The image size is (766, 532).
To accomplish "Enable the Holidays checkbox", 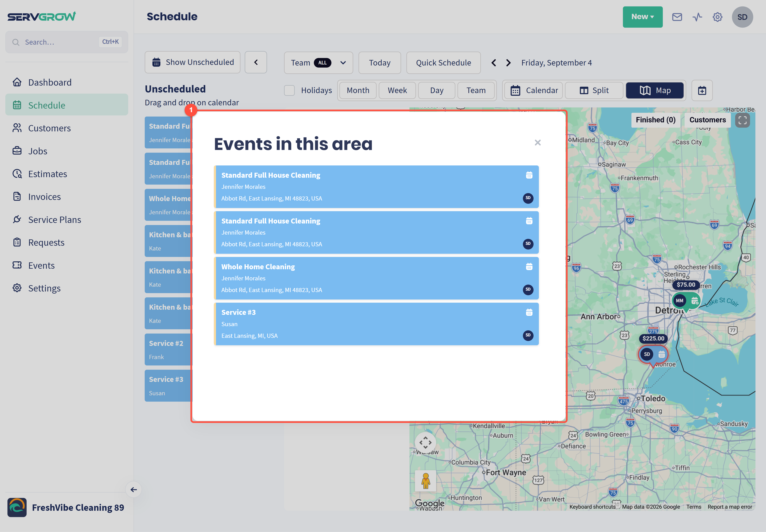I will point(289,90).
